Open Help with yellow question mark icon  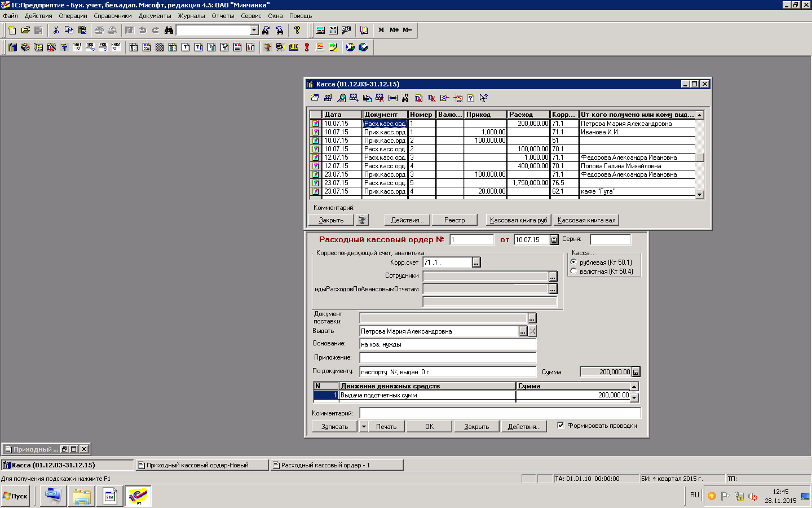[297, 30]
